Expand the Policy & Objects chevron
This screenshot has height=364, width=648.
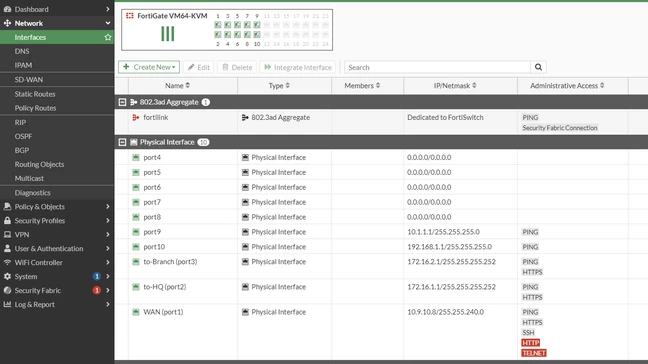point(107,207)
